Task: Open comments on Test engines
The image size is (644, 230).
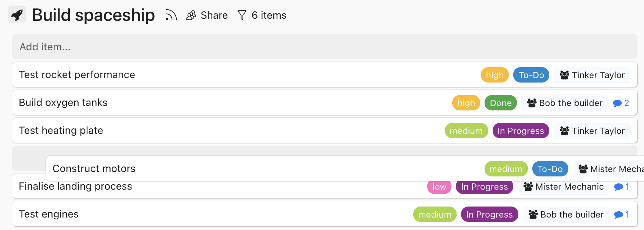Action: click(x=622, y=214)
